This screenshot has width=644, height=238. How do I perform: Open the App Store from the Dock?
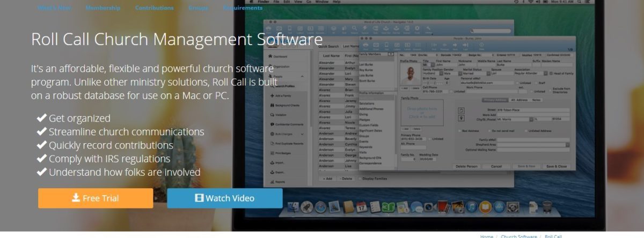[x=499, y=207]
